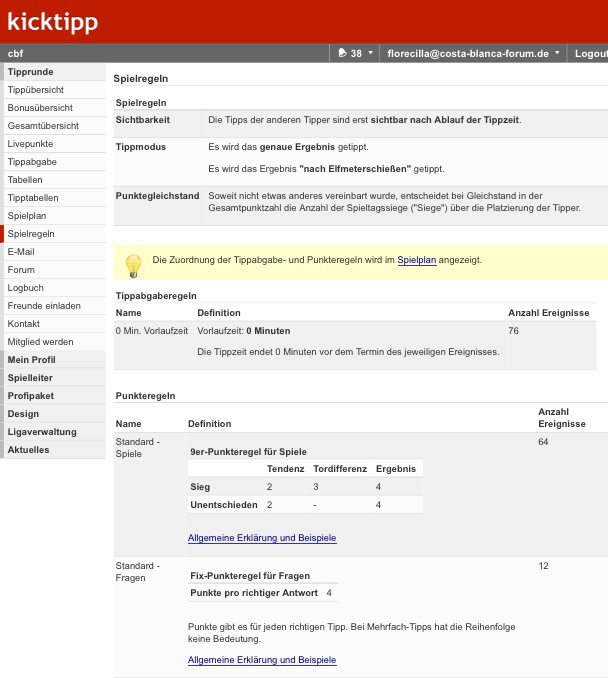This screenshot has height=678, width=608.
Task: Click the Logout button
Action: point(591,52)
